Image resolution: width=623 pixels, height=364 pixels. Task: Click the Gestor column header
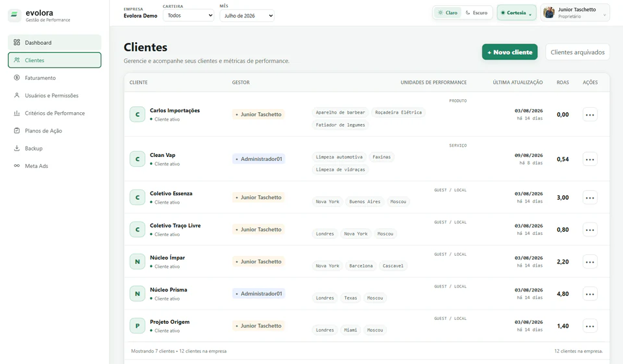(x=241, y=82)
